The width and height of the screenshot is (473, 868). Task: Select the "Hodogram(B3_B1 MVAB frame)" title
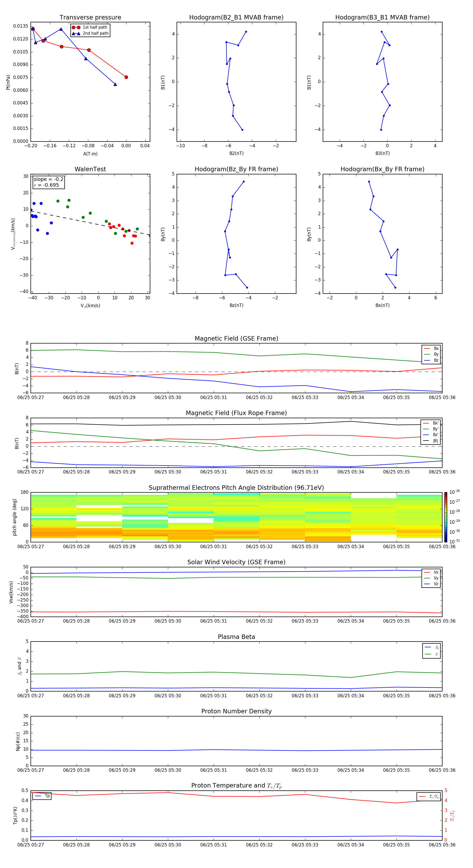(382, 18)
